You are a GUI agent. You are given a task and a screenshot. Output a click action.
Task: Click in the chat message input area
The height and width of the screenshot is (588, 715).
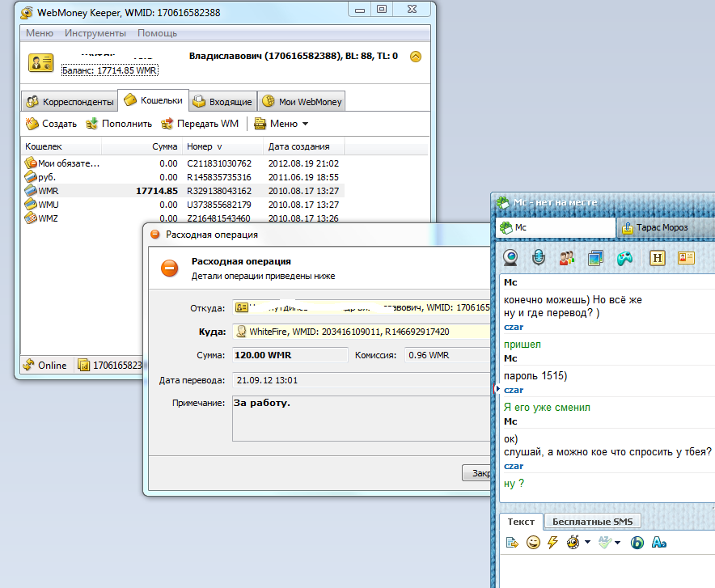click(607, 571)
